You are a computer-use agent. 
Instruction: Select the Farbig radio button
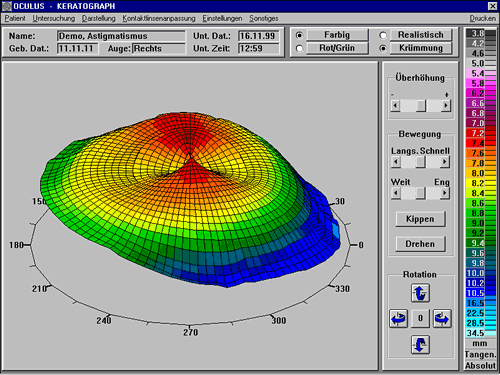(299, 35)
